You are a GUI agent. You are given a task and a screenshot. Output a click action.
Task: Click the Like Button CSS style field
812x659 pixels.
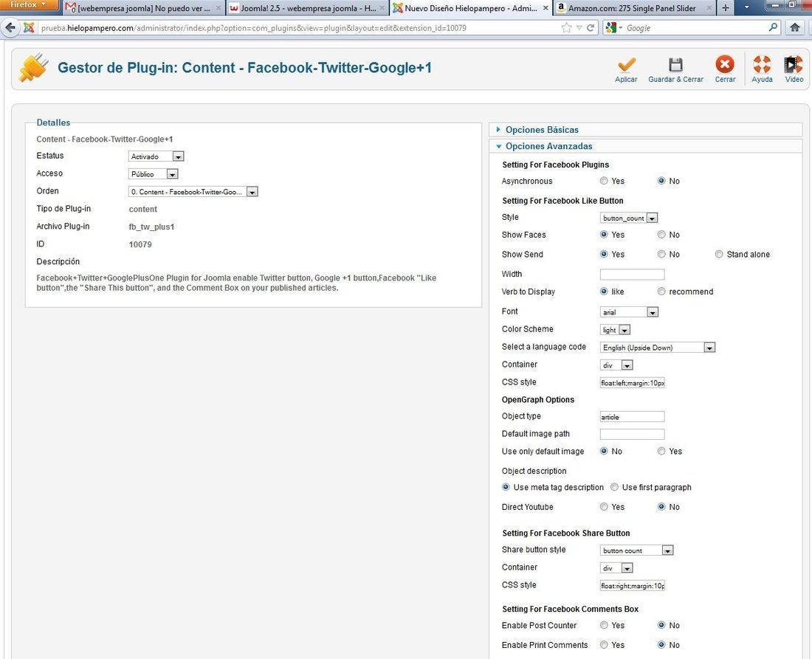pyautogui.click(x=632, y=383)
